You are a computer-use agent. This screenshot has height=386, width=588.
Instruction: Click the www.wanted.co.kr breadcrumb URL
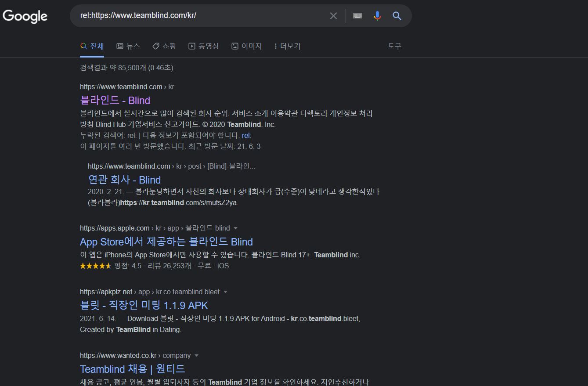[x=135, y=355]
